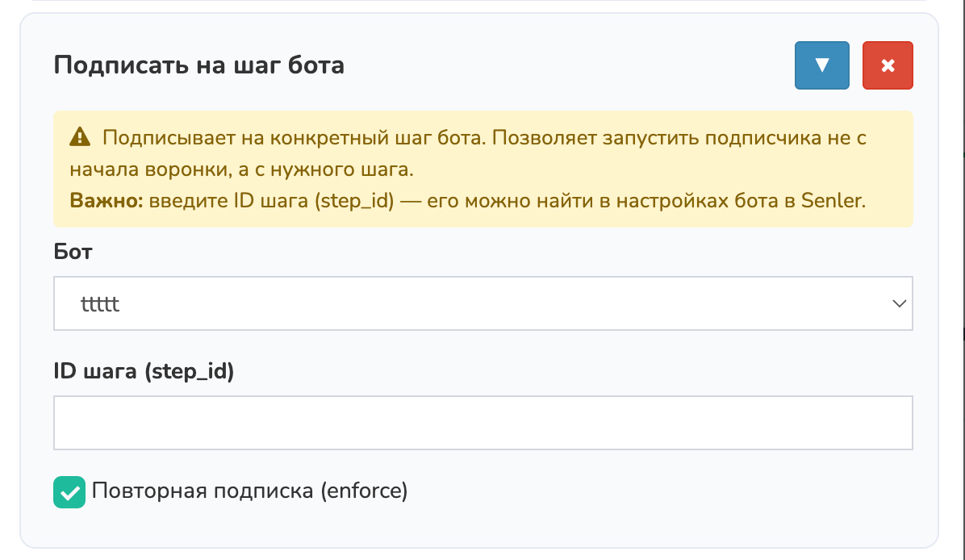Click the blue move-down arrow button
This screenshot has height=560, width=965.
tap(821, 65)
